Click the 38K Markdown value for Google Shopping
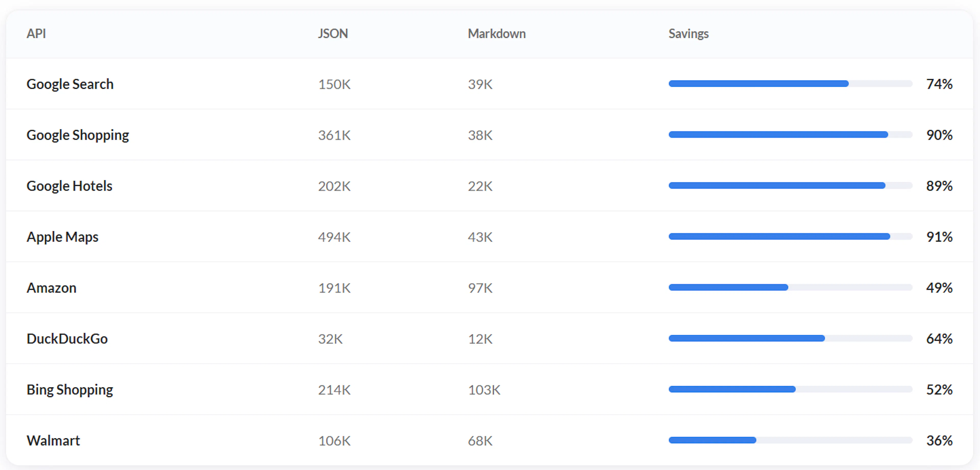Viewport: 980px width, 470px height. click(480, 135)
